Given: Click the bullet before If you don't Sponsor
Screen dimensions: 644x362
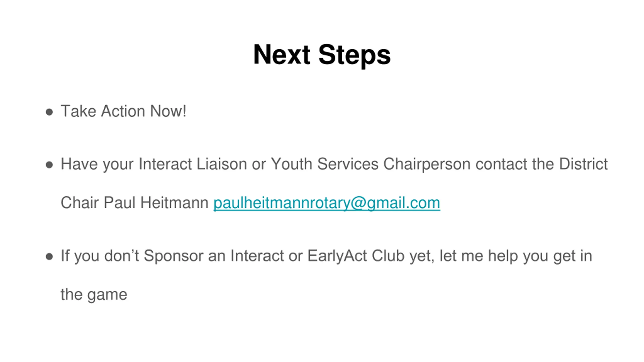Looking at the screenshot, I should pos(49,257).
